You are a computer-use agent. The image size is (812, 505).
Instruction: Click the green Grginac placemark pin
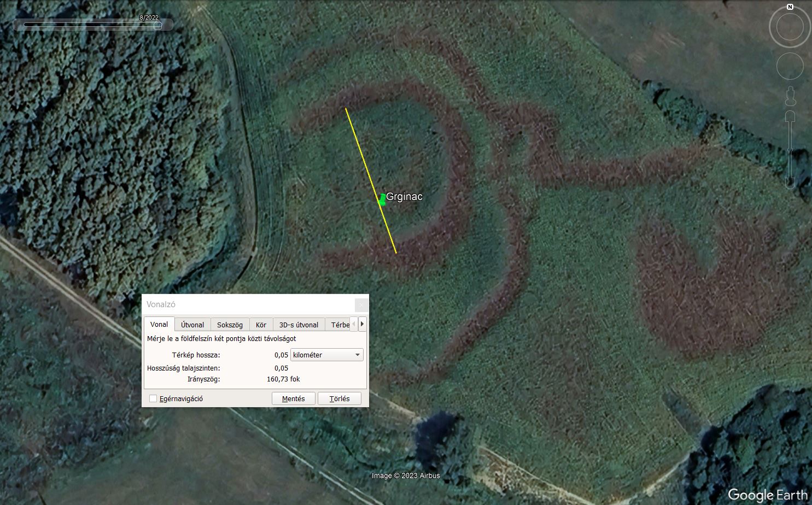coord(382,200)
